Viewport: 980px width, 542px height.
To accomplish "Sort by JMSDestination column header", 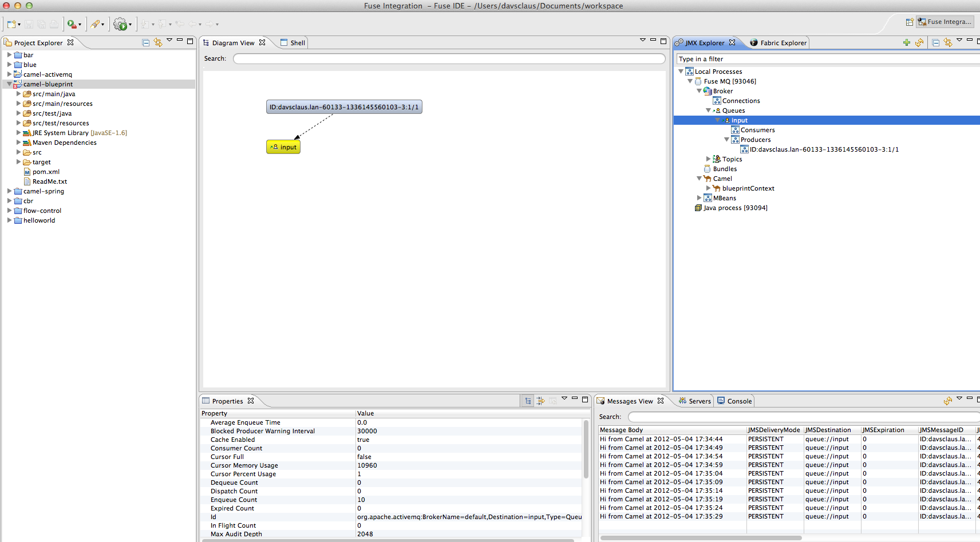I will coord(832,430).
